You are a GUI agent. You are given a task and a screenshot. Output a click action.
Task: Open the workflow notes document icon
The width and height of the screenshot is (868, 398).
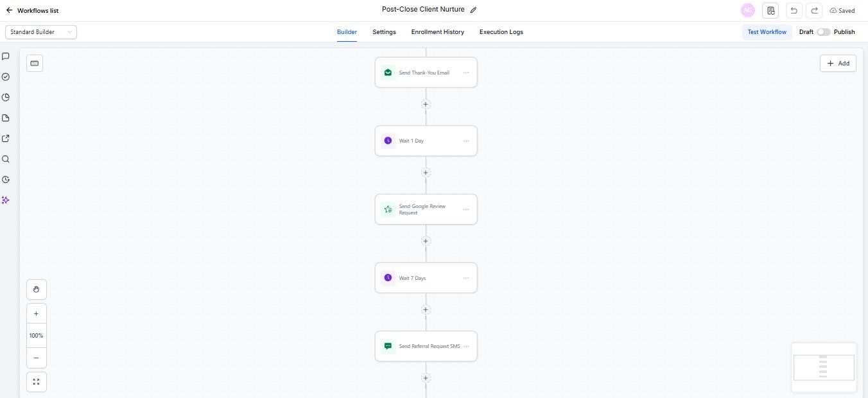click(x=770, y=10)
